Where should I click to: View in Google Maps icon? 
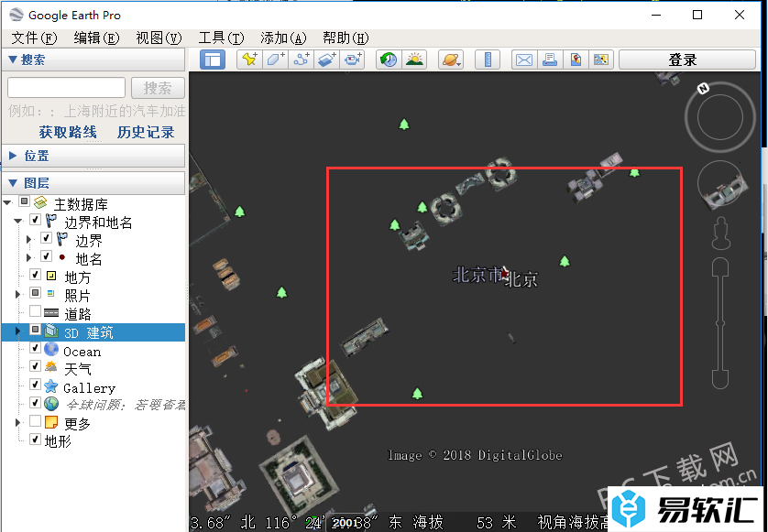pyautogui.click(x=576, y=60)
